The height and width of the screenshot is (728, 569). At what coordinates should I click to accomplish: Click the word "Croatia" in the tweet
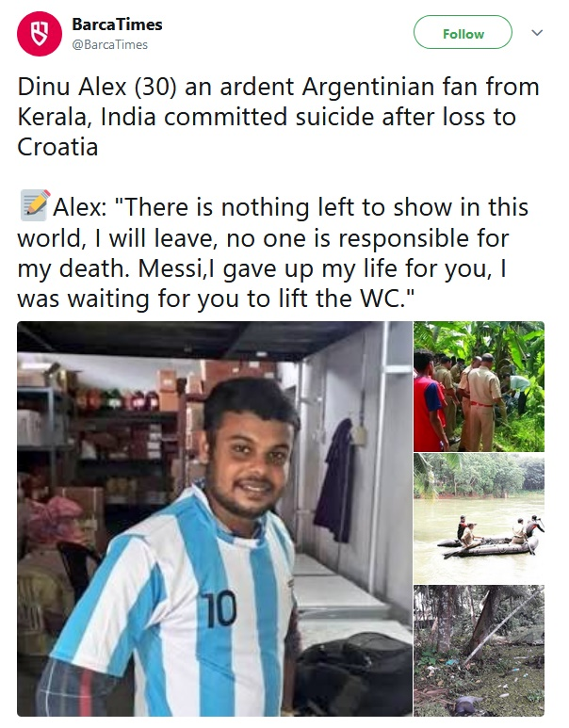57,147
